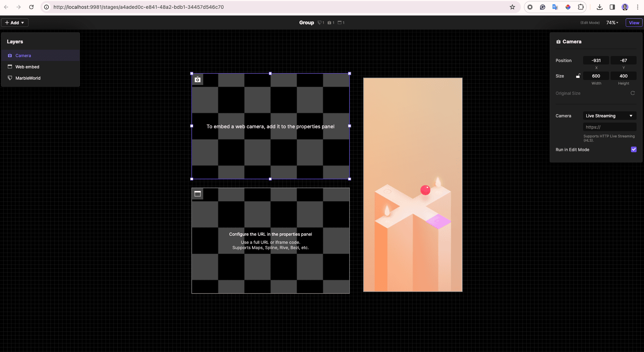Select the Web embed layer in Layers panel
The image size is (644, 352).
[x=27, y=67]
